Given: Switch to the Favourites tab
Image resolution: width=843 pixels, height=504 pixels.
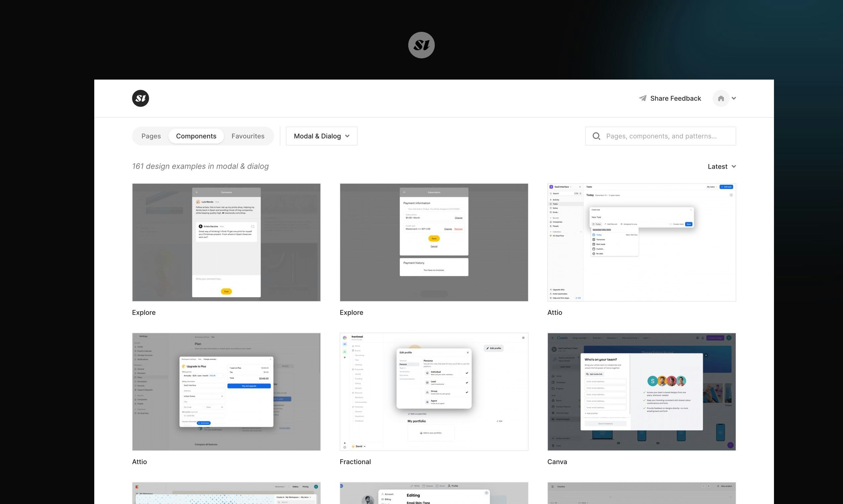Looking at the screenshot, I should pos(248,136).
